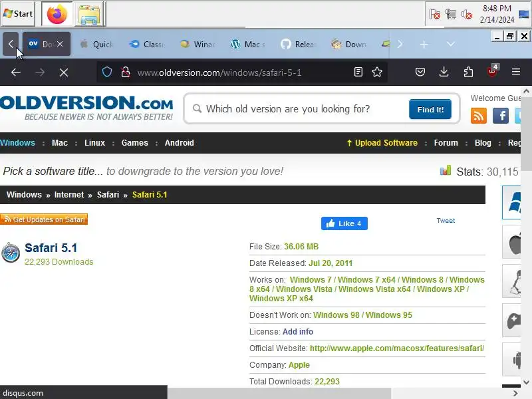Select Linux in the site navigation
Viewport: 532px width, 399px height.
click(x=94, y=143)
